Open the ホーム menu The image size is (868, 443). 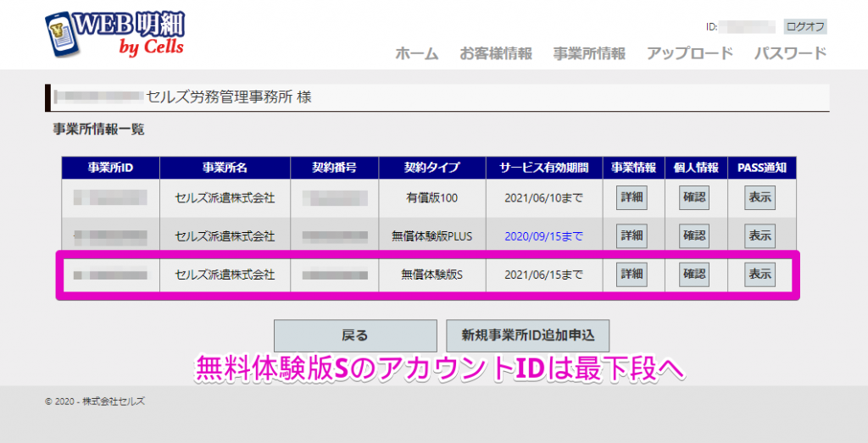[417, 53]
